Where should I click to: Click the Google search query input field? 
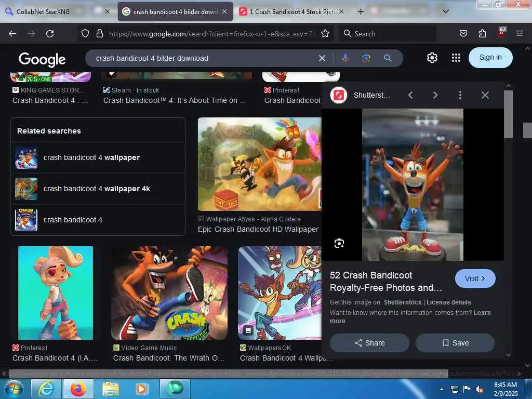click(204, 58)
